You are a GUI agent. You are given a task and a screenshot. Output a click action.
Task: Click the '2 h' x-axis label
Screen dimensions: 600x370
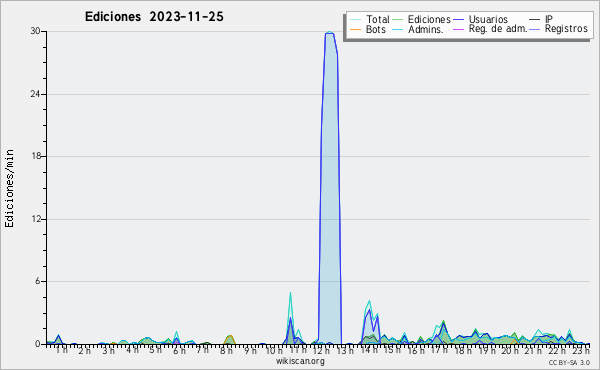tap(85, 350)
